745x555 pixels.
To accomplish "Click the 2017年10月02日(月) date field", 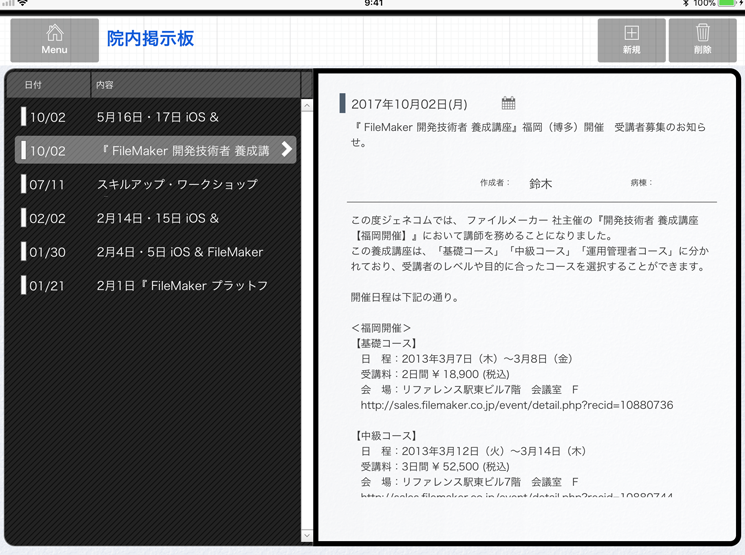I will pyautogui.click(x=409, y=104).
